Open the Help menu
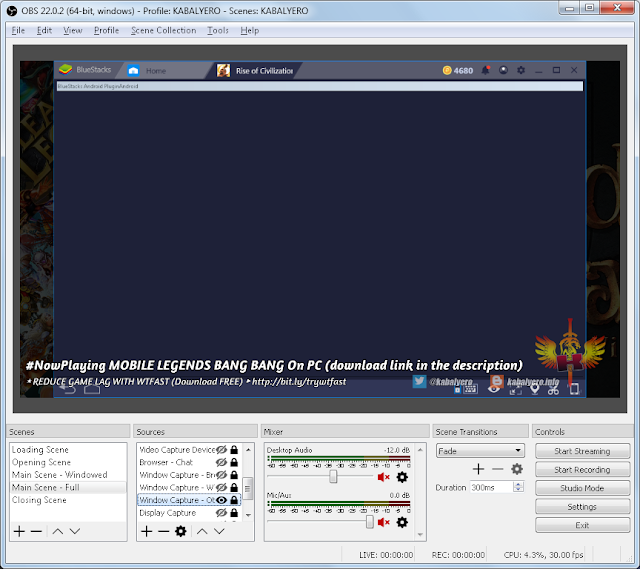The image size is (640, 569). click(x=249, y=30)
